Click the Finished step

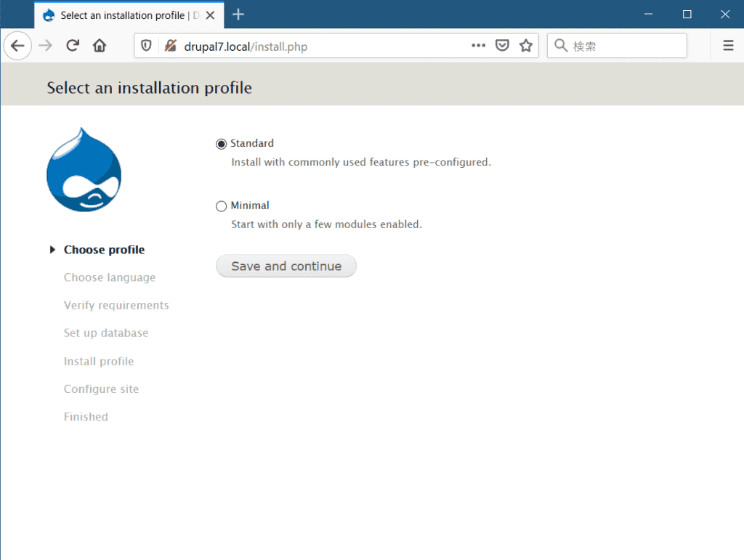pyautogui.click(x=86, y=417)
